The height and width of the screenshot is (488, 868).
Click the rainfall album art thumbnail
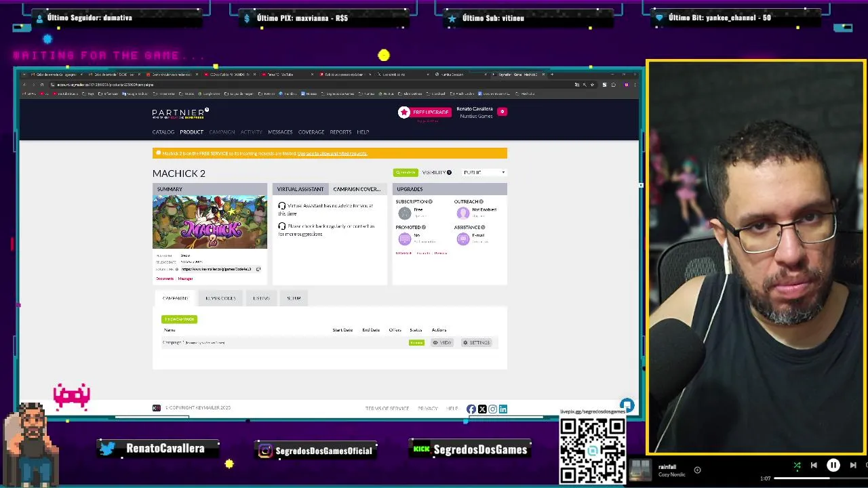(641, 470)
